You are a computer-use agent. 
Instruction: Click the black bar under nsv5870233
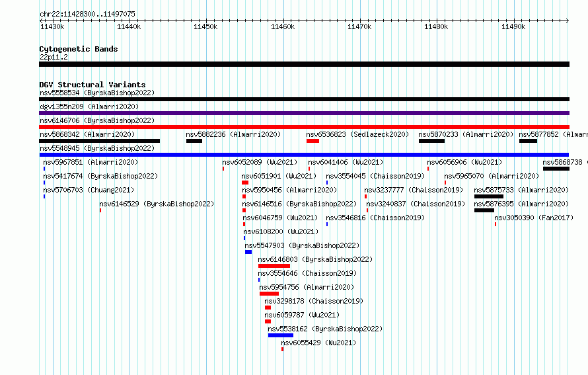431,141
